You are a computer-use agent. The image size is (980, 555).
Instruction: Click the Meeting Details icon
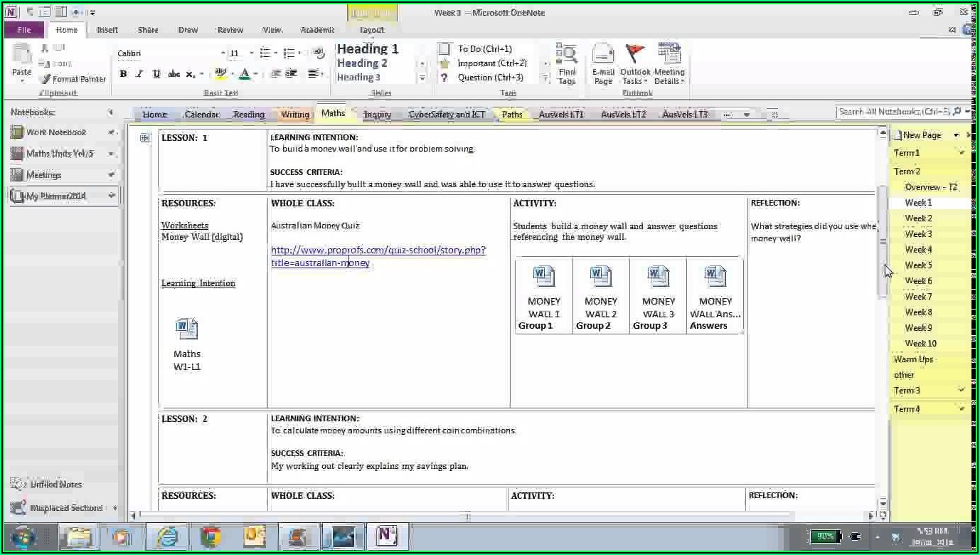(669, 55)
